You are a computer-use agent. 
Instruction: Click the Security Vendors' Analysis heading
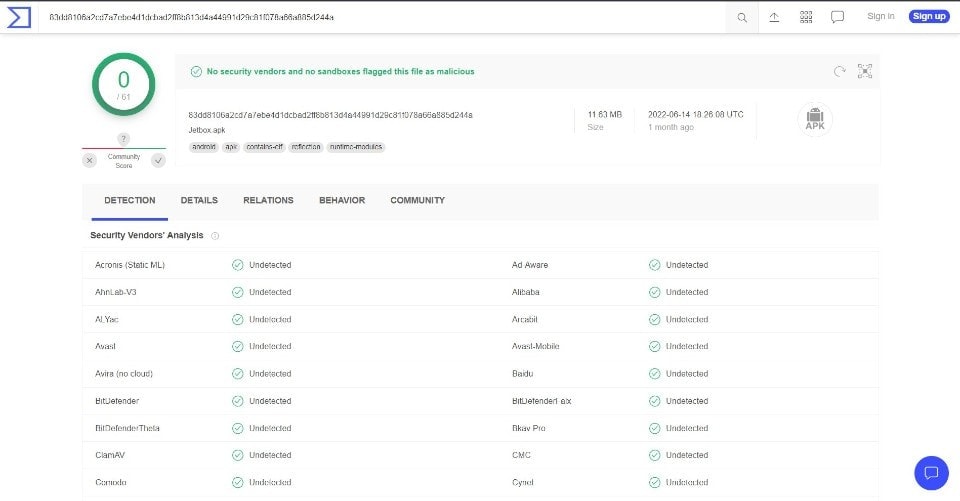tap(147, 235)
